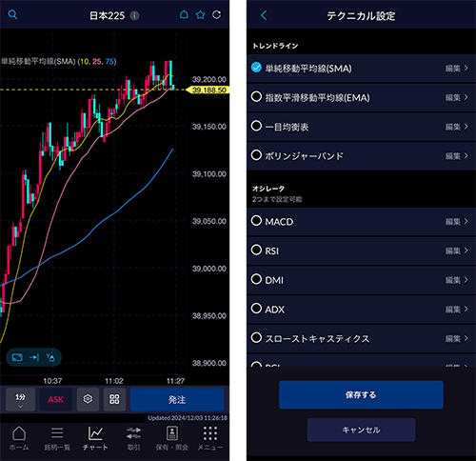
Task: Tap the 10:37 time axis label
Action: pyautogui.click(x=52, y=381)
